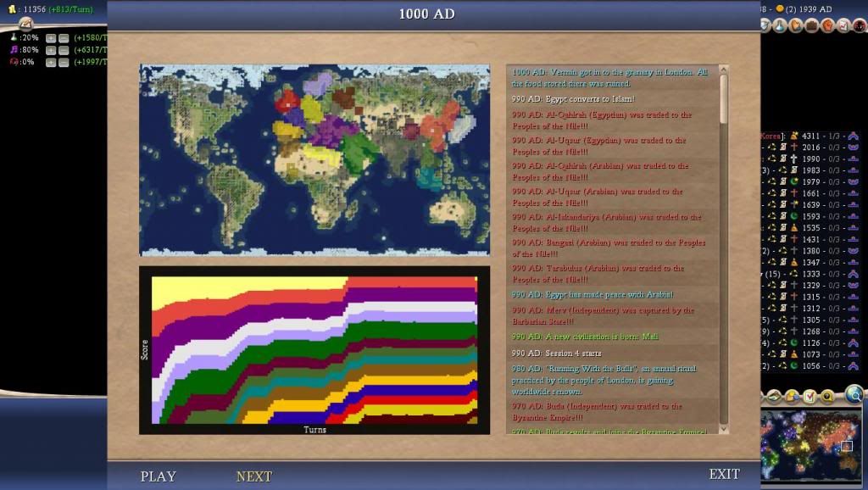Click the purple culture music-note icon
The width and height of the screenshot is (868, 490).
click(x=14, y=49)
